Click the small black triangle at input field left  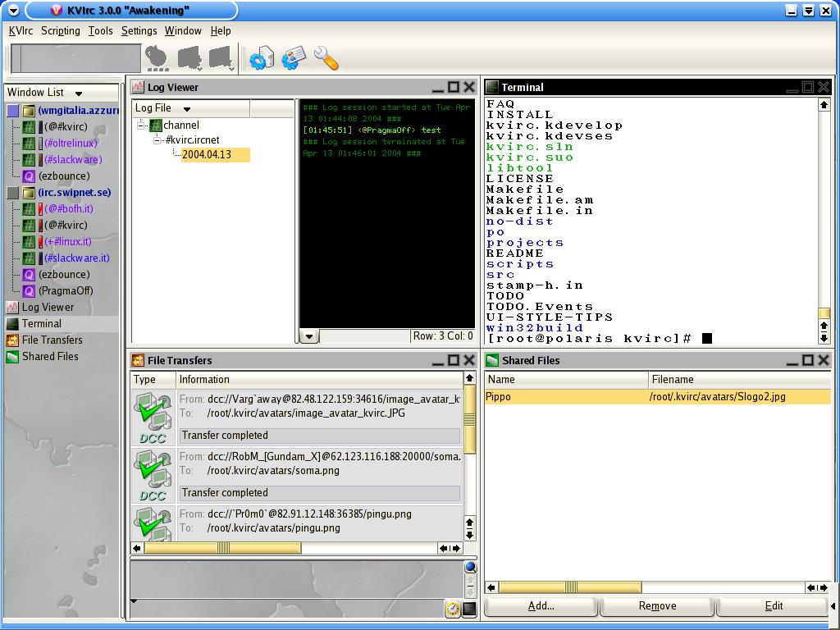[x=134, y=601]
